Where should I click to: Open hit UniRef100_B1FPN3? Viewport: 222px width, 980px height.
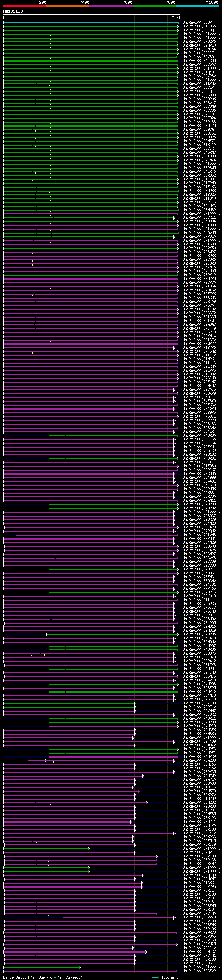click(x=199, y=183)
